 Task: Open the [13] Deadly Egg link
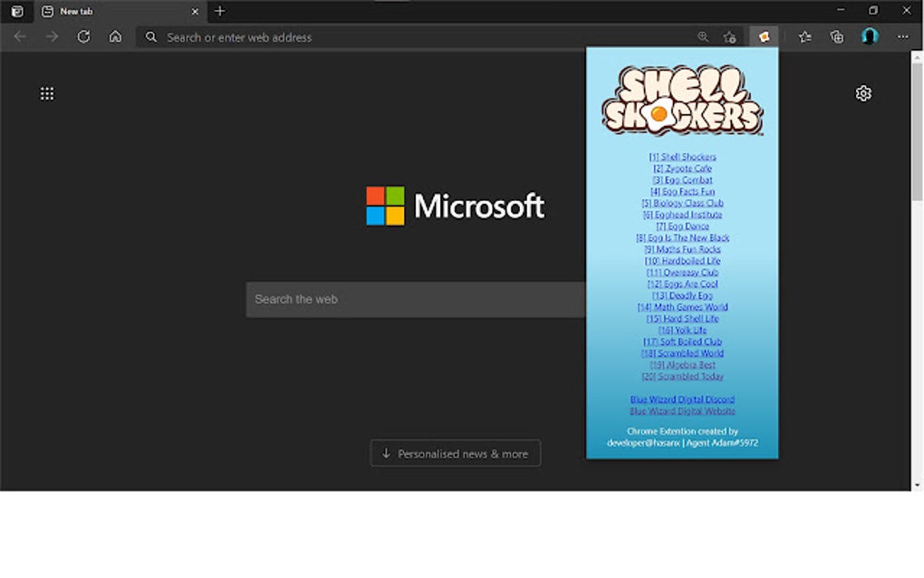coord(682,295)
